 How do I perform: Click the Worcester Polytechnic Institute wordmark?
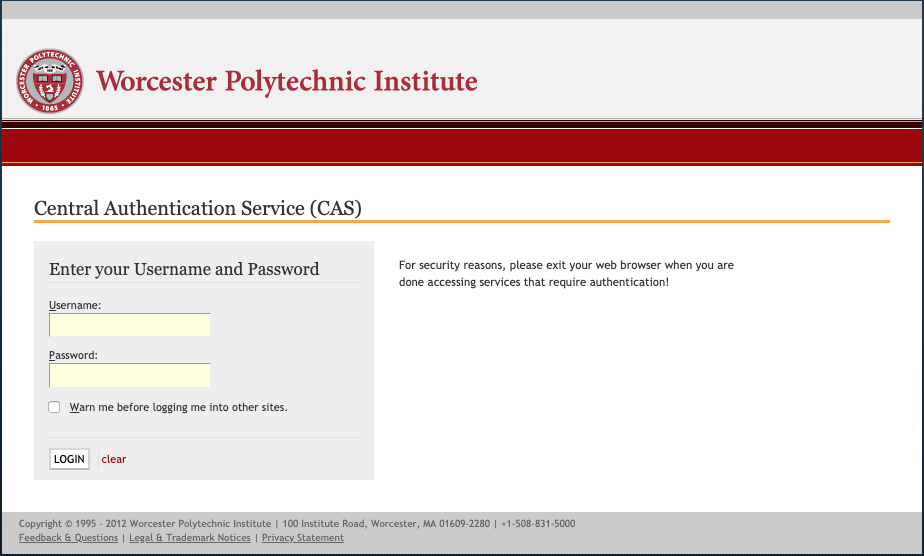[x=286, y=81]
